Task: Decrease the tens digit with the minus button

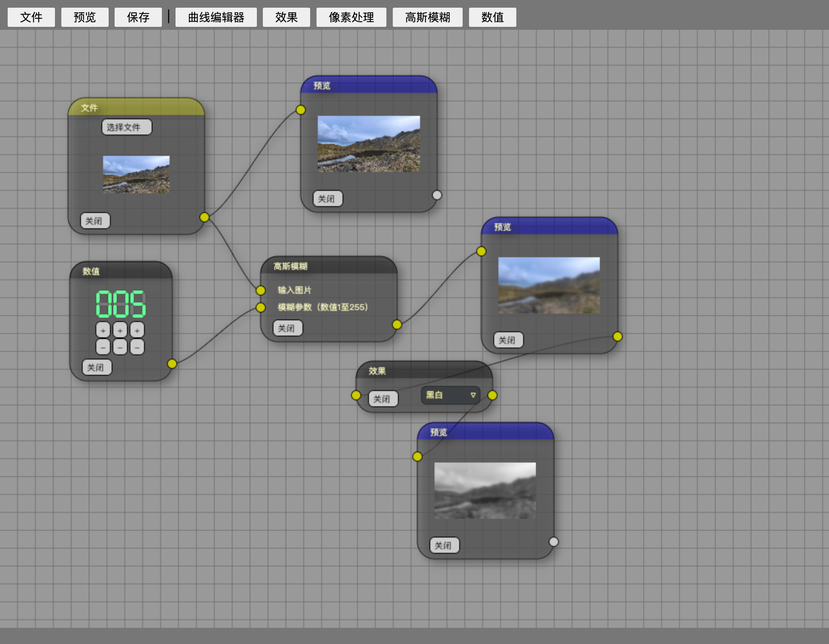Action: (120, 347)
